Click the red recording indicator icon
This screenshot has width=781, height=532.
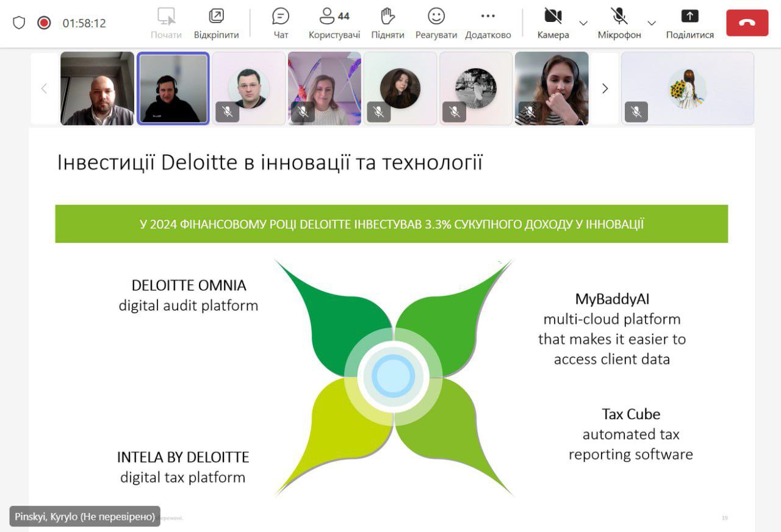tap(44, 23)
